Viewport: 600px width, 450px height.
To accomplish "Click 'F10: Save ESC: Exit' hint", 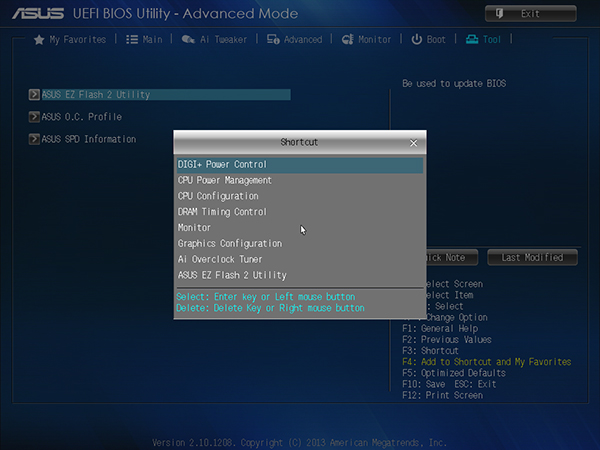I will (x=449, y=384).
